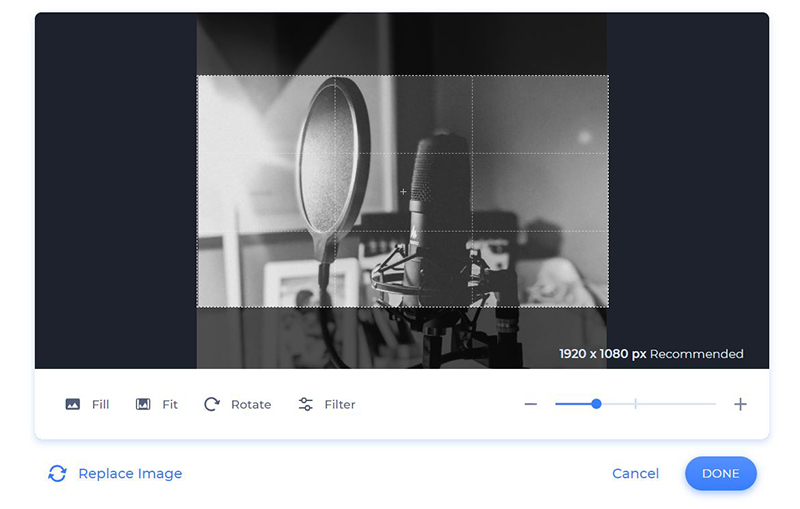Zoom in with the plus icon
Image resolution: width=800 pixels, height=509 pixels.
click(x=740, y=404)
